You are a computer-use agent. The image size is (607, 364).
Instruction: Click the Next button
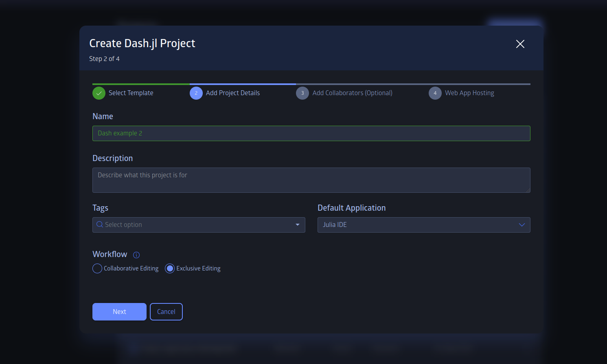click(119, 312)
